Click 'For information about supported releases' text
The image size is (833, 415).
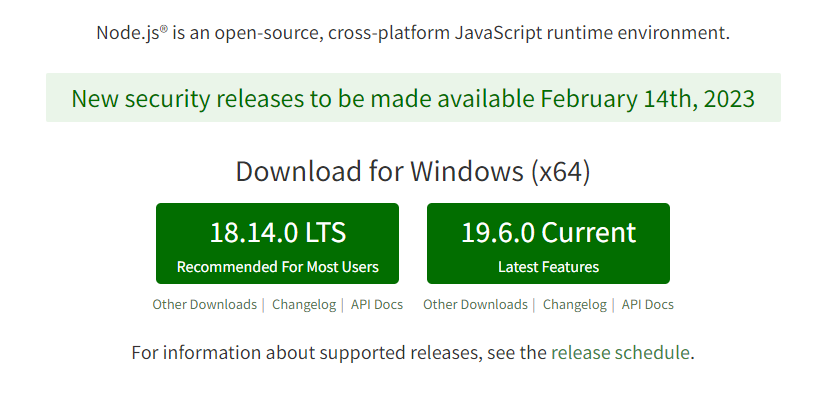tap(305, 353)
